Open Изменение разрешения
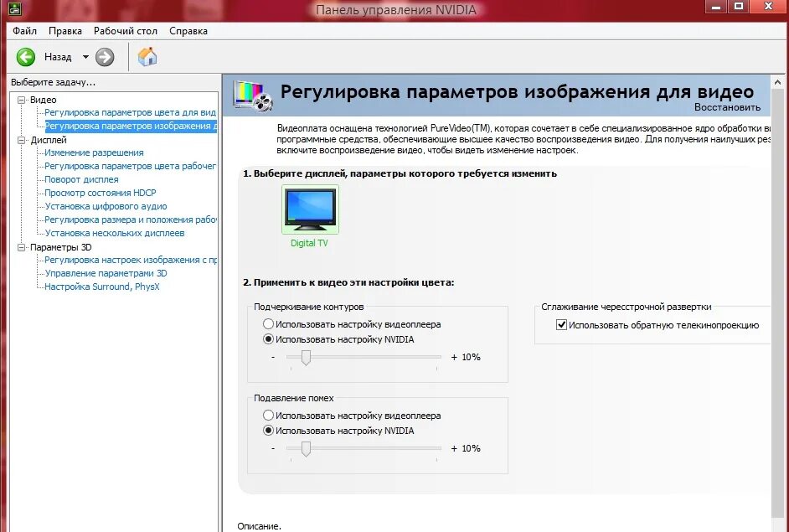 point(94,152)
